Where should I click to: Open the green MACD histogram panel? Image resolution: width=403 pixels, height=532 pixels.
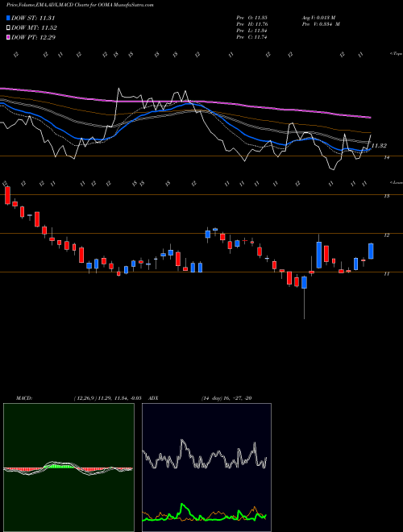(69, 468)
